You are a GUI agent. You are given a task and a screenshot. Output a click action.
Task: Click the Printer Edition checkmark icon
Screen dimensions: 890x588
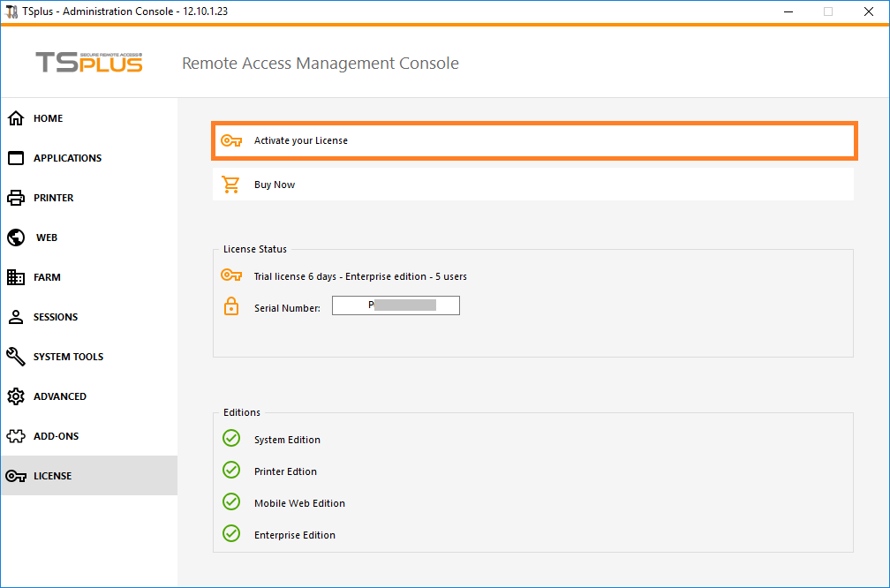pyautogui.click(x=231, y=471)
